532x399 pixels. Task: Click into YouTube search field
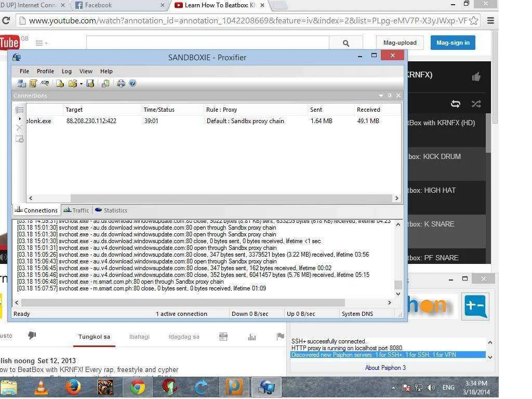[208, 43]
